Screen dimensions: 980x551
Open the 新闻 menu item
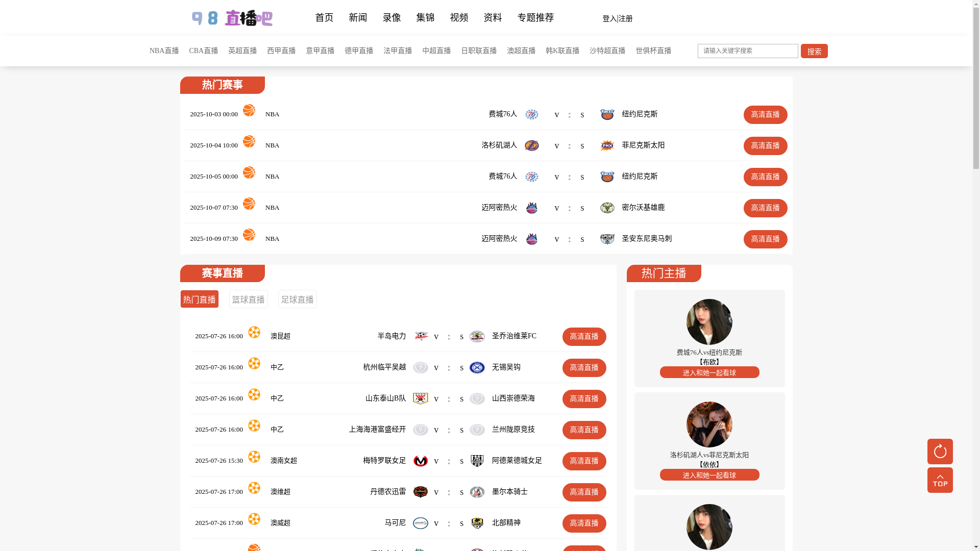pos(358,18)
